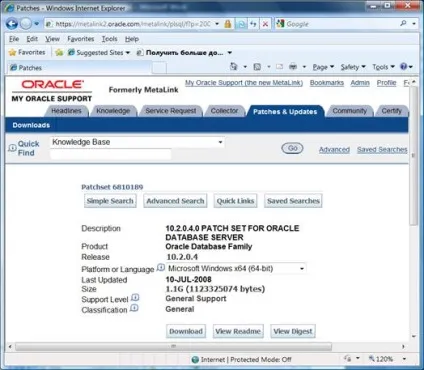Open the Page command menu
This screenshot has width=424, height=370.
point(323,67)
